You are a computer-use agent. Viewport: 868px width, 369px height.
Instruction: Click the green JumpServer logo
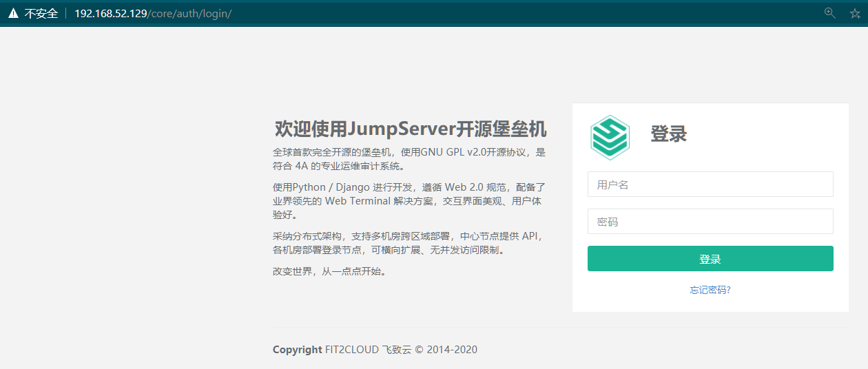tap(610, 137)
